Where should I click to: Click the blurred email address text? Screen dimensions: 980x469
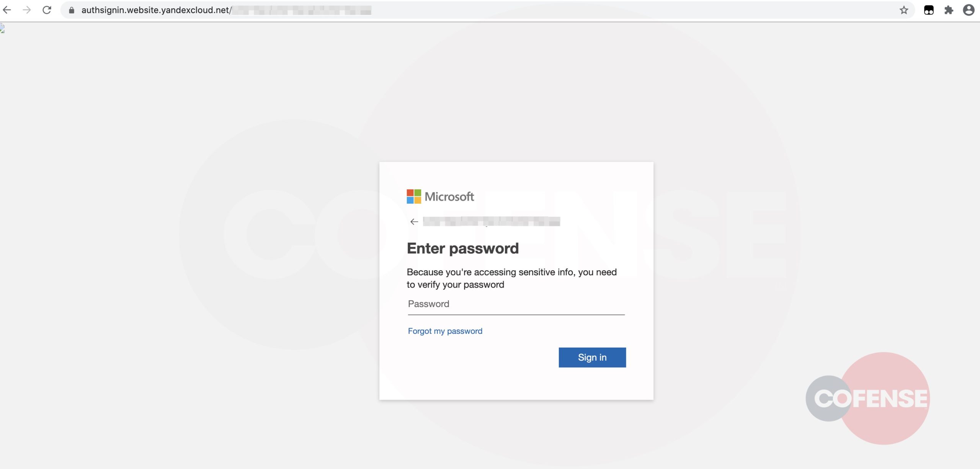click(x=492, y=222)
